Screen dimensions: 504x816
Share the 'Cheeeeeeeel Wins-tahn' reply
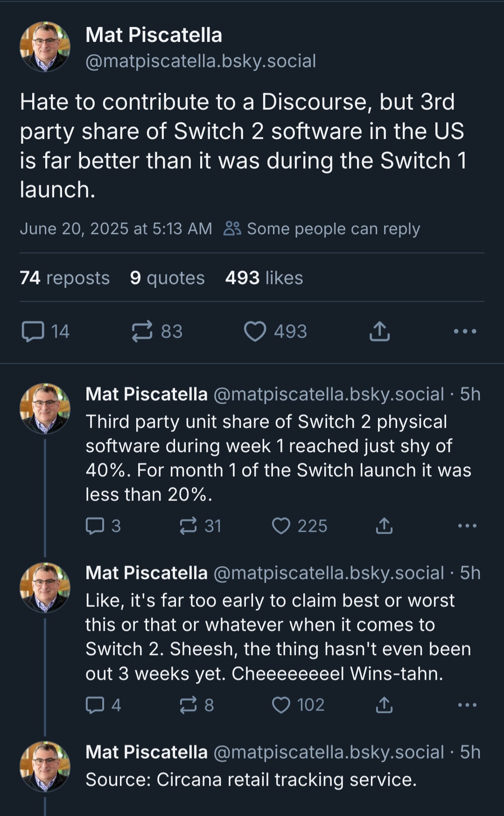[x=384, y=705]
